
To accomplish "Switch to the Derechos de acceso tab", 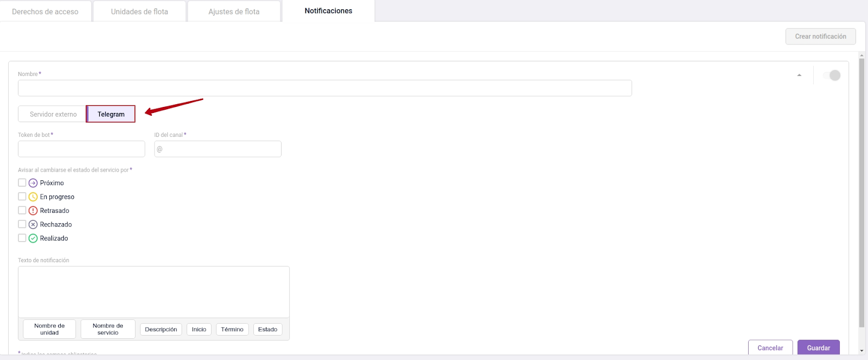I will 45,11.
